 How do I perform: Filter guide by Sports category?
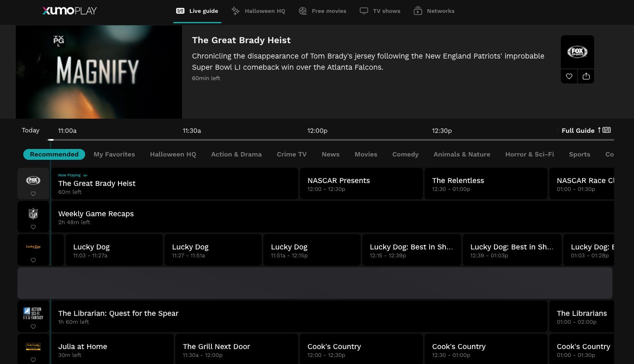pos(579,154)
